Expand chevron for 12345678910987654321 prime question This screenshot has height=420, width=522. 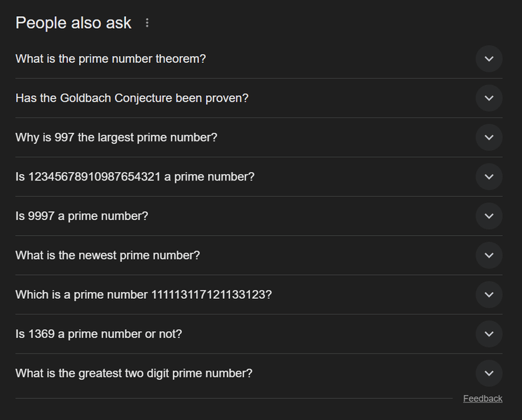pyautogui.click(x=489, y=176)
